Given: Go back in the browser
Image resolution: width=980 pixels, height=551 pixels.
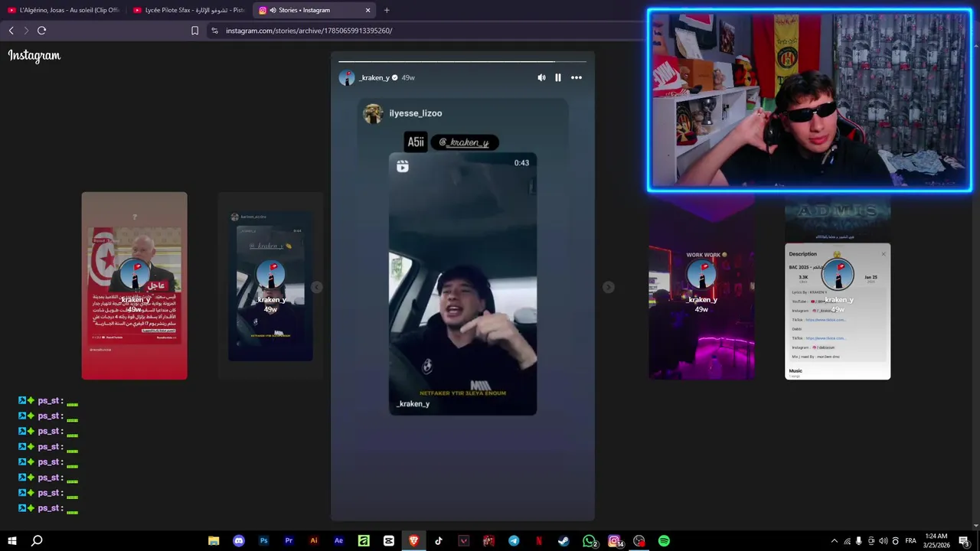Looking at the screenshot, I should 11,31.
